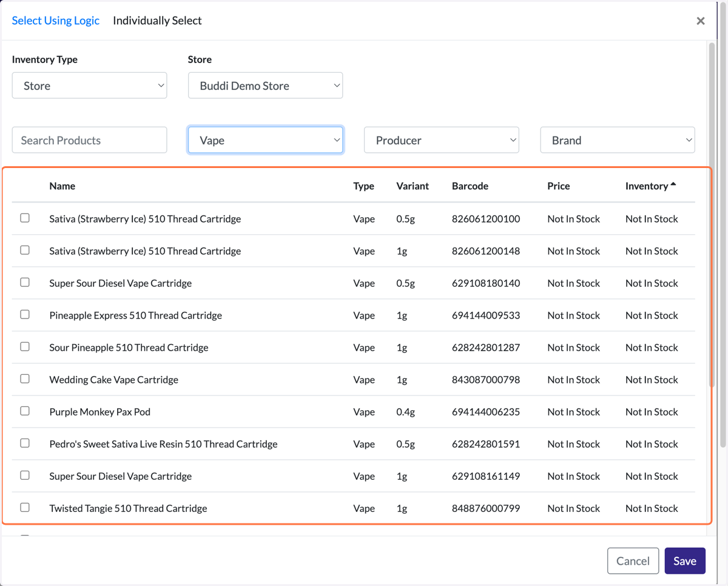
Task: Sort by Inventory column arrow
Action: [673, 185]
